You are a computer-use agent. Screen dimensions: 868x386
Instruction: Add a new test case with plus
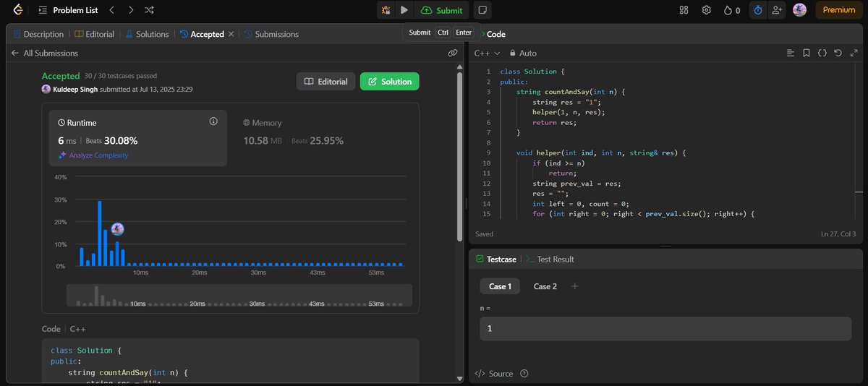pyautogui.click(x=575, y=286)
